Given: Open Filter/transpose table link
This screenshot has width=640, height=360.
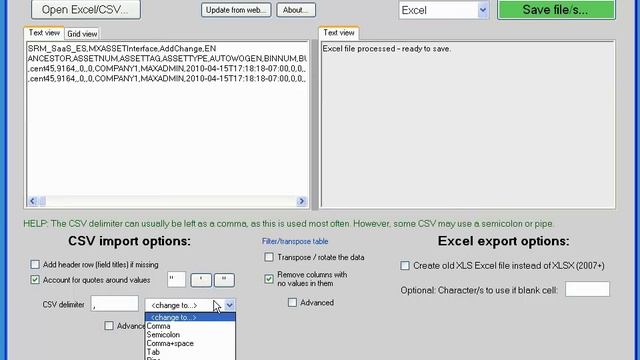Looking at the screenshot, I should pyautogui.click(x=295, y=241).
